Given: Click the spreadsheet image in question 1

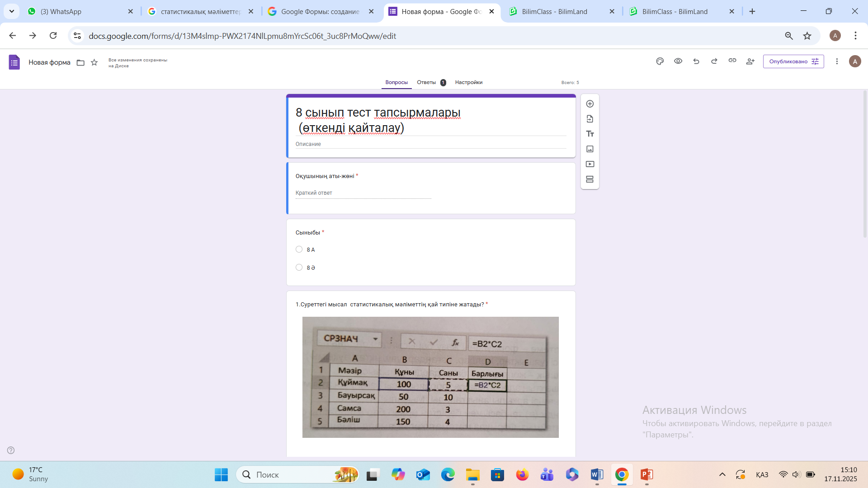Looking at the screenshot, I should 430,377.
